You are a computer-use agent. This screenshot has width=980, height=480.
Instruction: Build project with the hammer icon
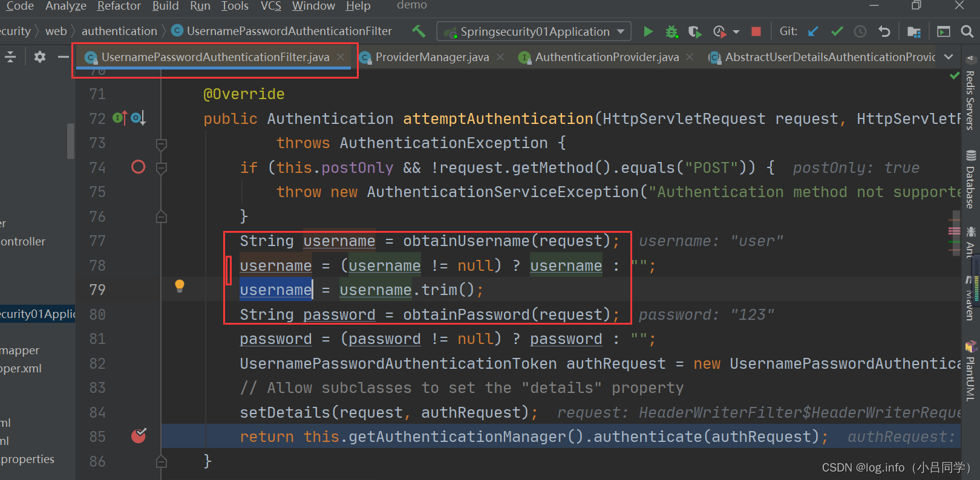click(419, 31)
